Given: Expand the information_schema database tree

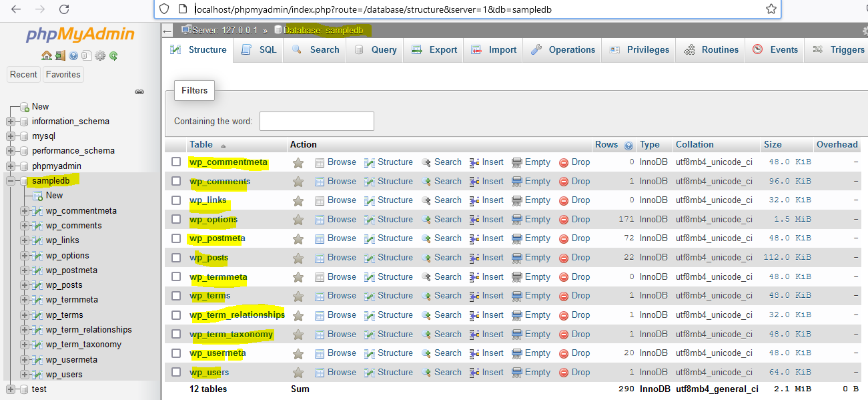Looking at the screenshot, I should pos(10,122).
